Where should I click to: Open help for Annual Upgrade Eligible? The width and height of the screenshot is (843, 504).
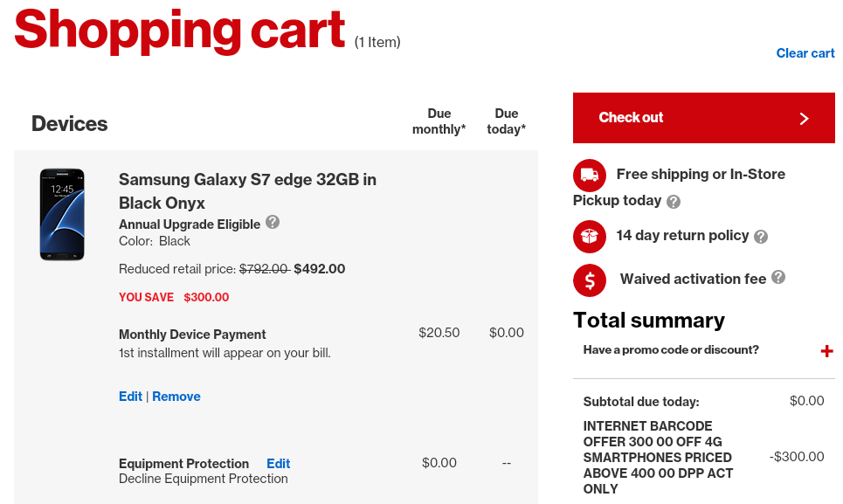point(273,223)
